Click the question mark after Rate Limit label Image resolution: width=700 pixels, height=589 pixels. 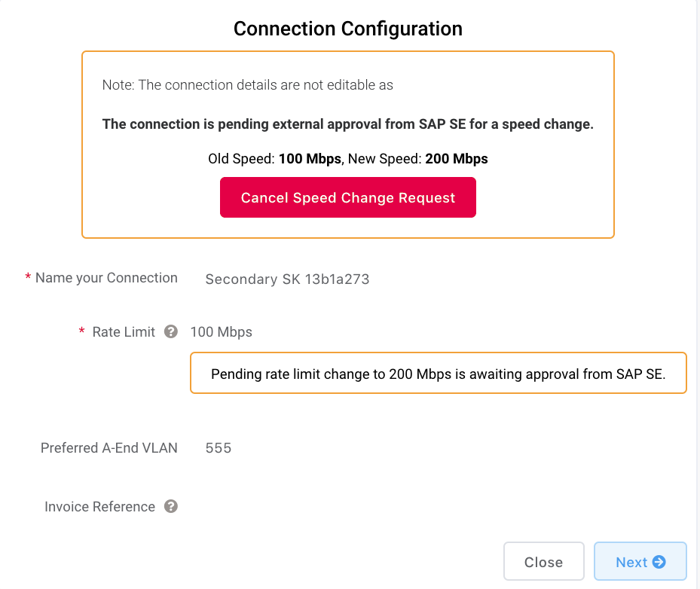(170, 331)
